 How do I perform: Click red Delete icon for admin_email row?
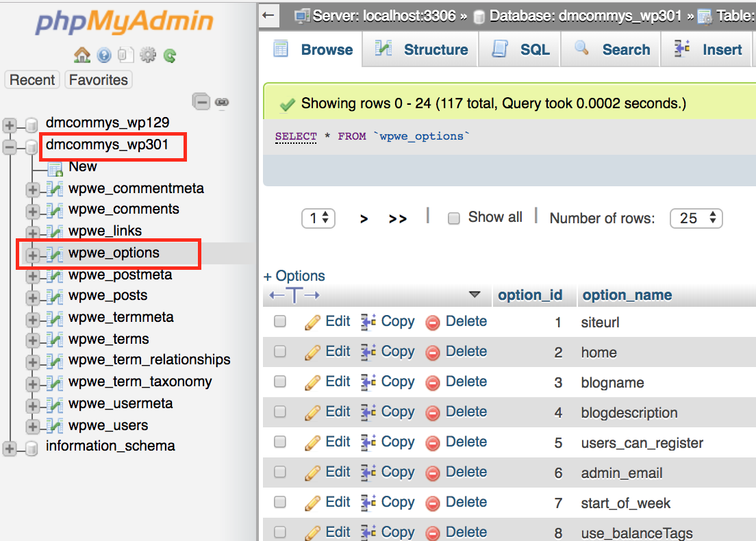433,473
